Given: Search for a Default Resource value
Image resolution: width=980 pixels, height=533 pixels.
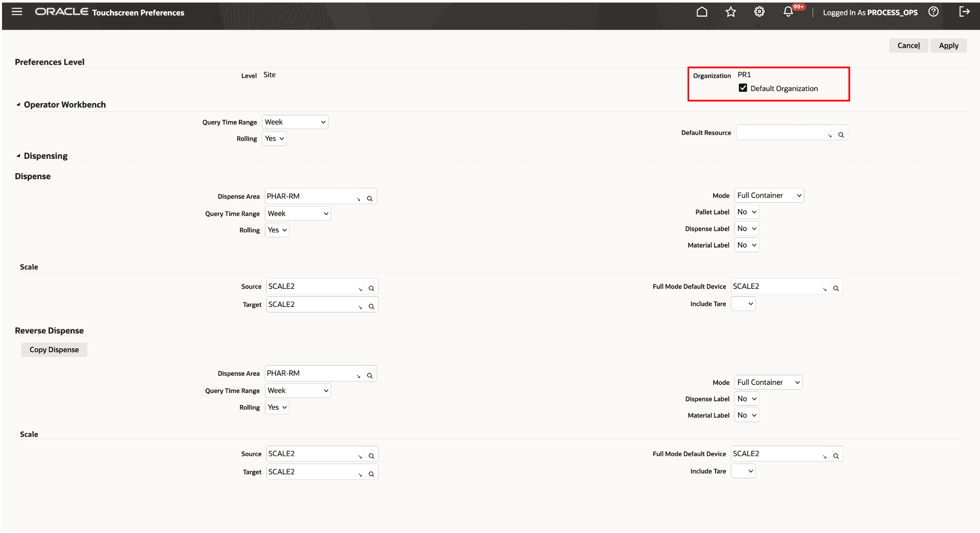Looking at the screenshot, I should point(841,135).
